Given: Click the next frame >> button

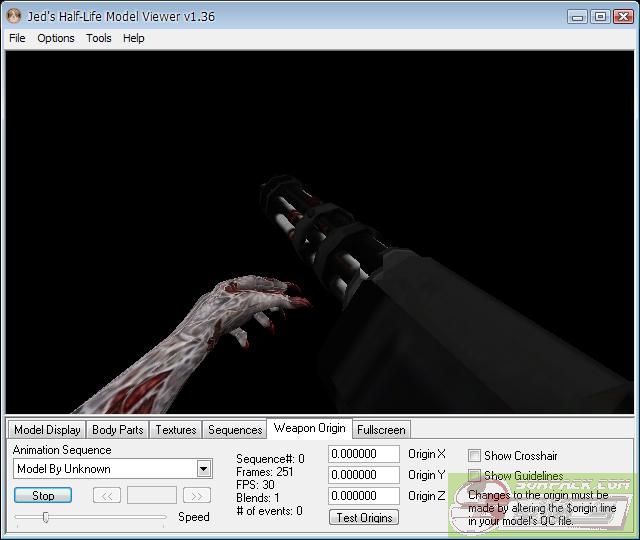Looking at the screenshot, I should point(197,495).
